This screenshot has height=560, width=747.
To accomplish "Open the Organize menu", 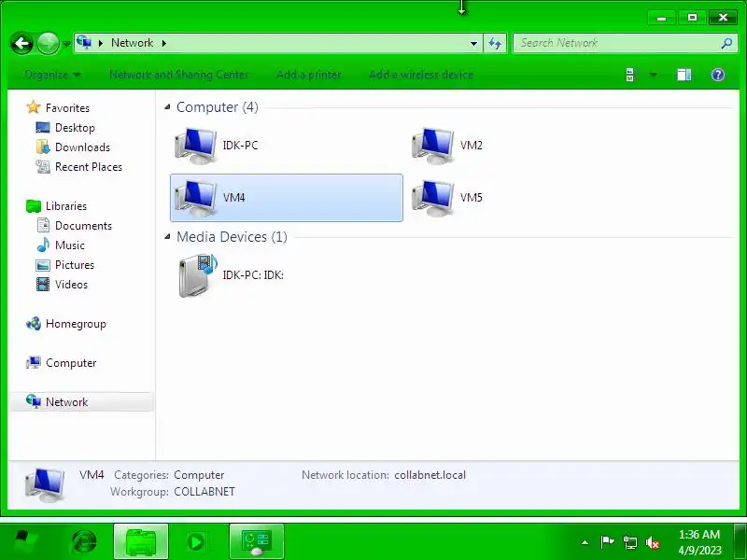I will (52, 75).
